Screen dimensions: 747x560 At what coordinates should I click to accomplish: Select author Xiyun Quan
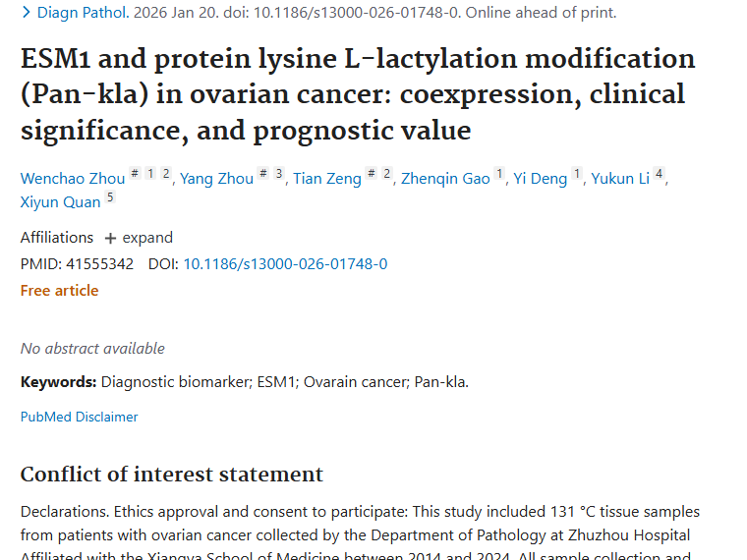point(61,202)
